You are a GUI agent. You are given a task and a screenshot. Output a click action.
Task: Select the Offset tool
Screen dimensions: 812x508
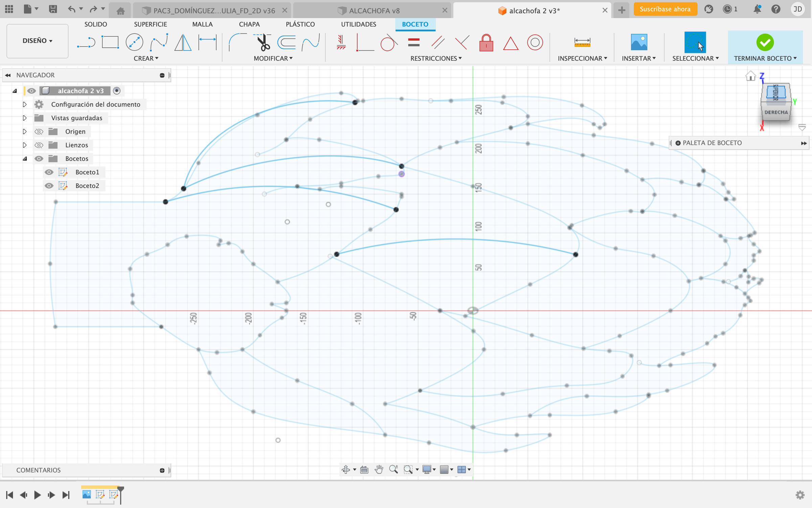286,43
